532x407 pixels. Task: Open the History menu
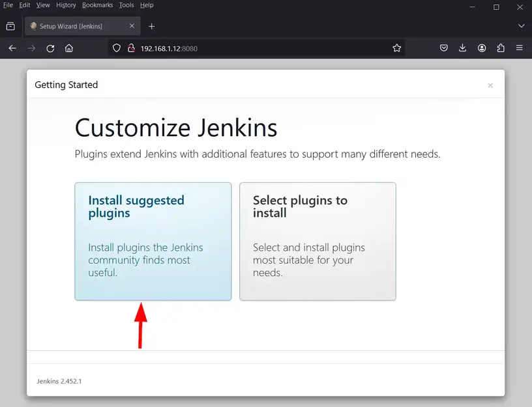tap(66, 5)
